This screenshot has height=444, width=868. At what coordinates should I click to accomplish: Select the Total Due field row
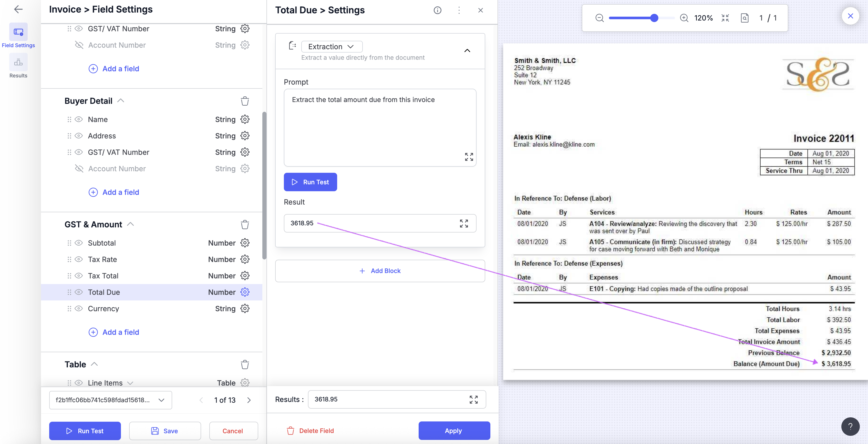152,292
